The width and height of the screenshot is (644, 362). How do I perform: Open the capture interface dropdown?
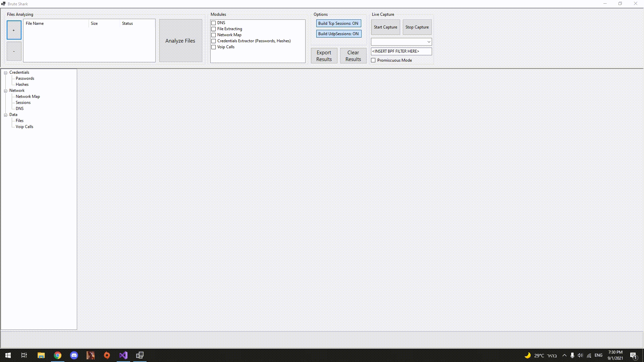tap(429, 42)
